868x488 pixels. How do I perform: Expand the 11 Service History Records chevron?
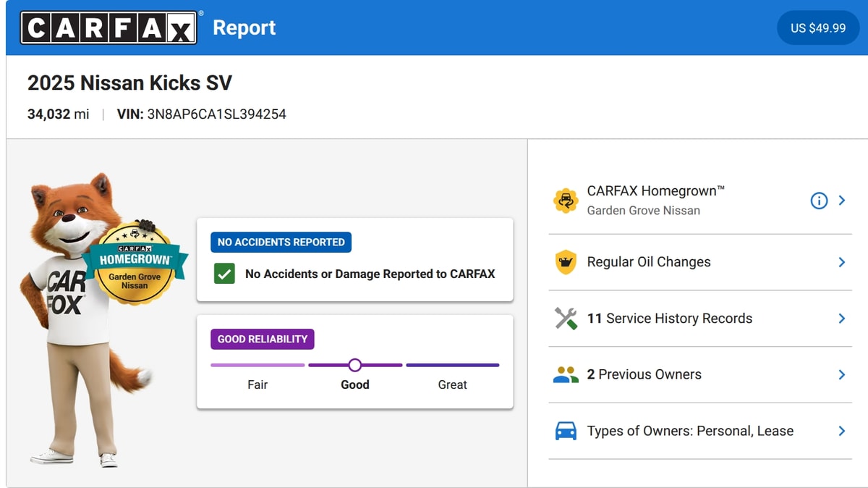tap(842, 319)
